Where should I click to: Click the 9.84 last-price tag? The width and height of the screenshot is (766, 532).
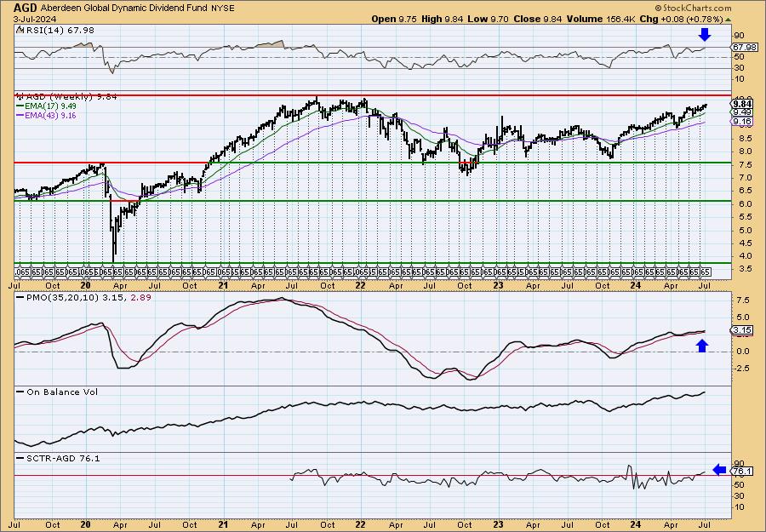click(743, 104)
